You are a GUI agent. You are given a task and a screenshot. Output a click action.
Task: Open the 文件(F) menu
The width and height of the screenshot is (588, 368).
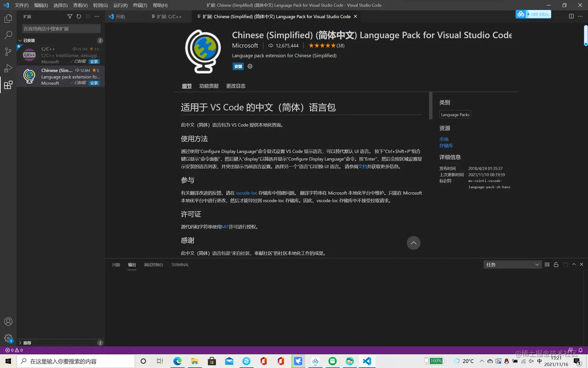tap(22, 5)
